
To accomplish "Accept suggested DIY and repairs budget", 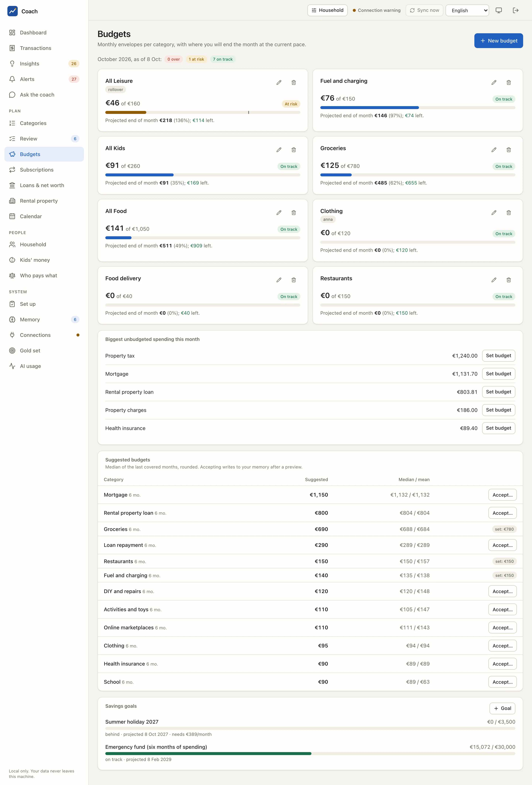I will [x=502, y=591].
